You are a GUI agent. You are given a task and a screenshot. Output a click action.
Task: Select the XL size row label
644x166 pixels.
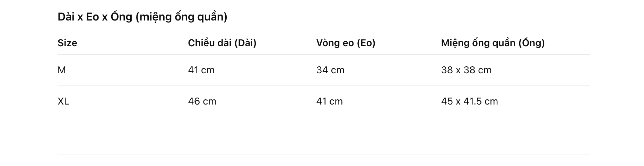(63, 101)
